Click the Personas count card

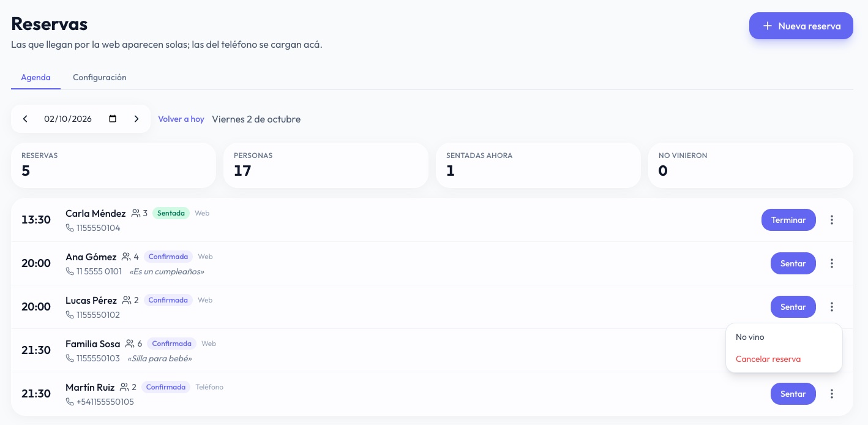(326, 165)
